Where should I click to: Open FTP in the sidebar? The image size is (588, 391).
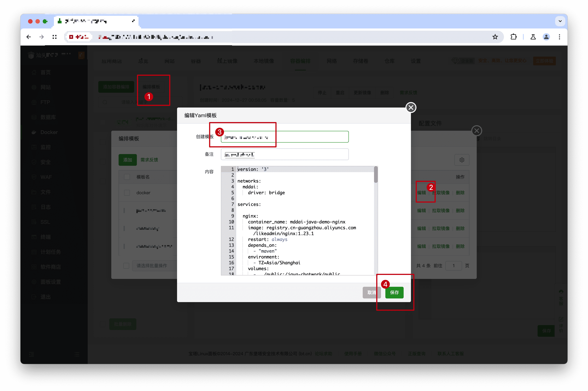coord(45,102)
